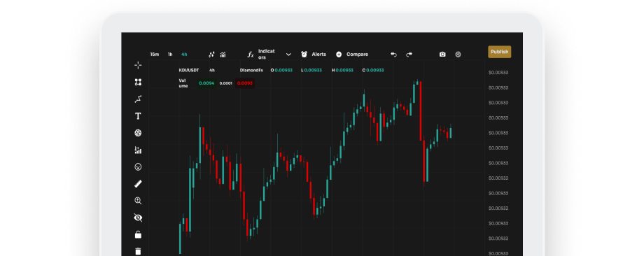The width and height of the screenshot is (644, 256).
Task: Open Alerts
Action: (x=318, y=54)
